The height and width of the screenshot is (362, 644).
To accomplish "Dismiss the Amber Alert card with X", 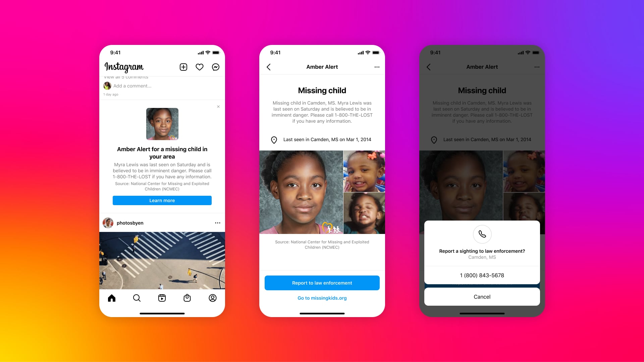I will point(218,107).
